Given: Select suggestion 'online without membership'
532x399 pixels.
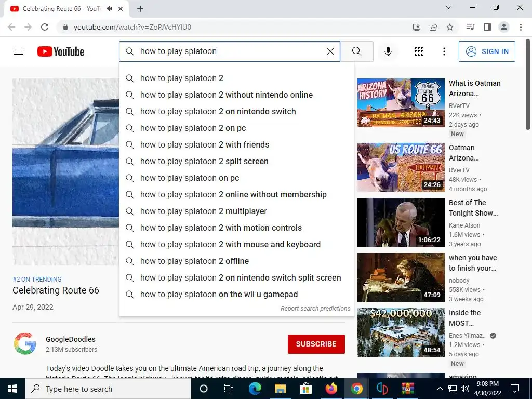Looking at the screenshot, I should pyautogui.click(x=236, y=194).
